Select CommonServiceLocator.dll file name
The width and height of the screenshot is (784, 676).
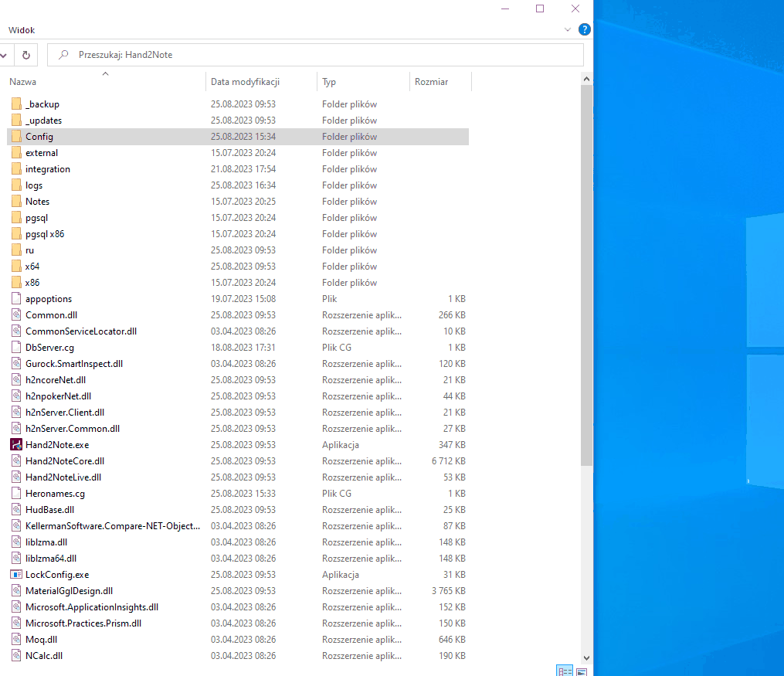(x=81, y=331)
